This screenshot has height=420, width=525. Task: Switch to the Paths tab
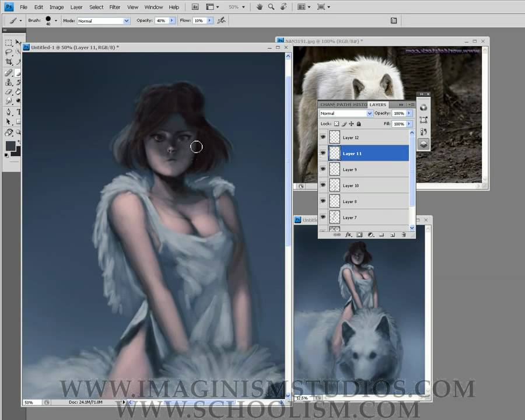[x=344, y=104]
